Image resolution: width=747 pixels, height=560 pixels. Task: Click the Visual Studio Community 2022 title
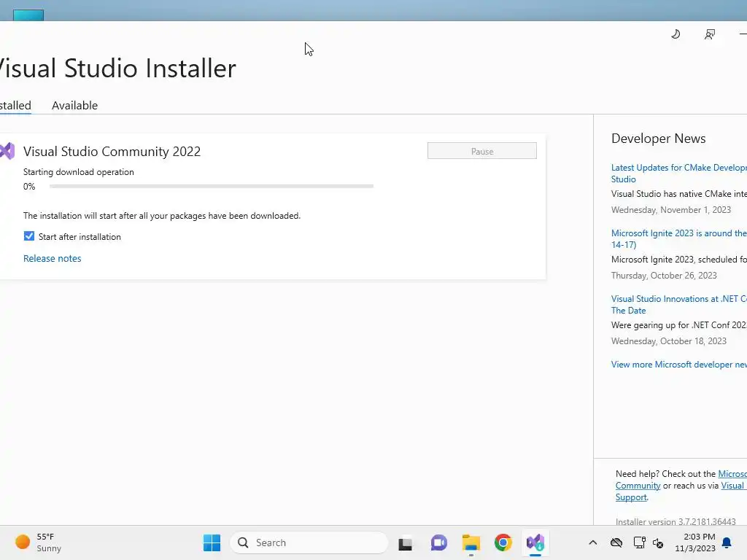112,152
